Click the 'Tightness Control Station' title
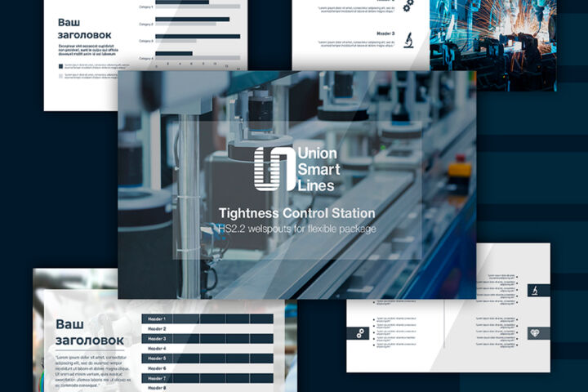Image resolution: width=588 pixels, height=392 pixels. pos(297,213)
